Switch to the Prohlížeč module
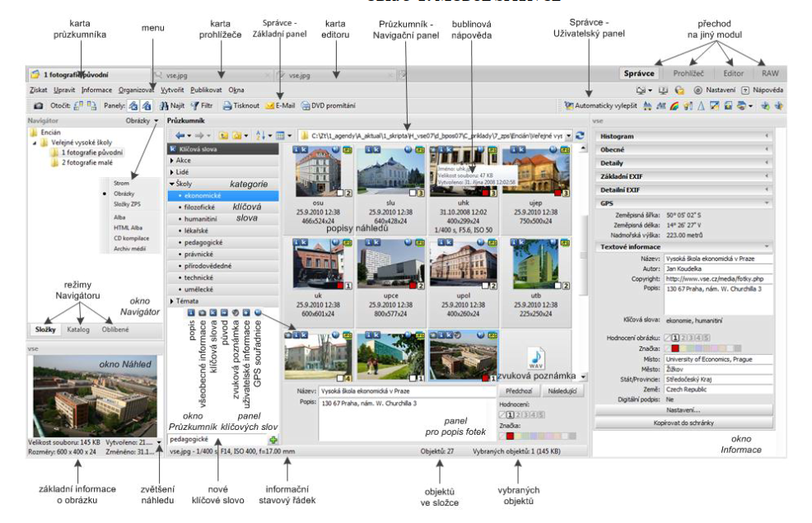The height and width of the screenshot is (523, 812). 688,73
